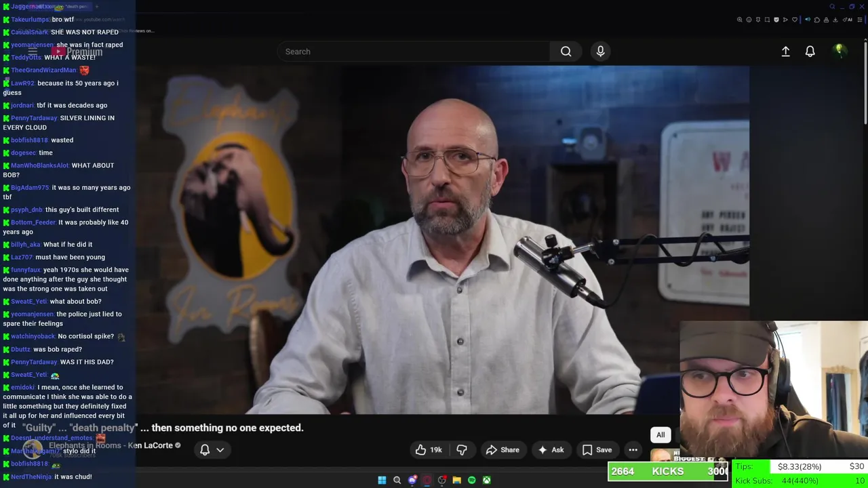The width and height of the screenshot is (868, 488).
Task: Open Discord from the taskbar
Action: (412, 480)
